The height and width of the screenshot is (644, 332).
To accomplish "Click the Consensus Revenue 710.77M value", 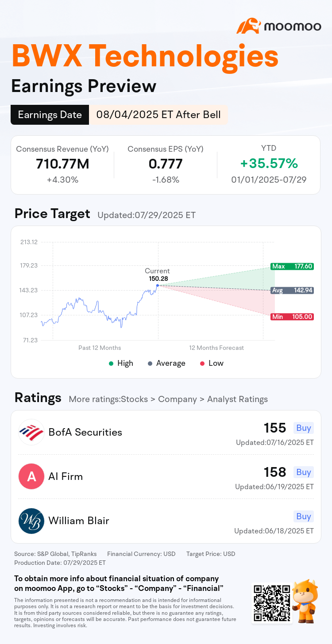I will click(x=62, y=164).
